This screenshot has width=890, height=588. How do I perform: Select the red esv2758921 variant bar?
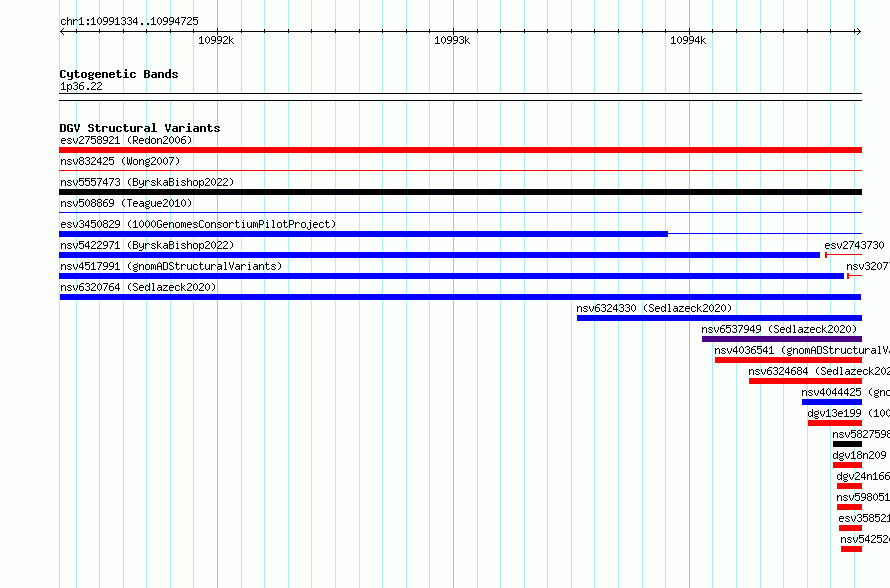pyautogui.click(x=460, y=150)
